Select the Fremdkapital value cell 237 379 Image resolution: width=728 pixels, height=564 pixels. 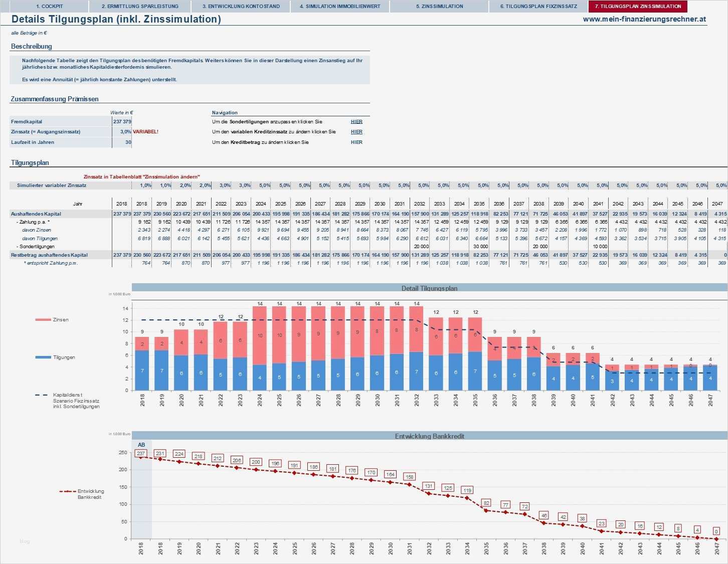[x=123, y=121]
